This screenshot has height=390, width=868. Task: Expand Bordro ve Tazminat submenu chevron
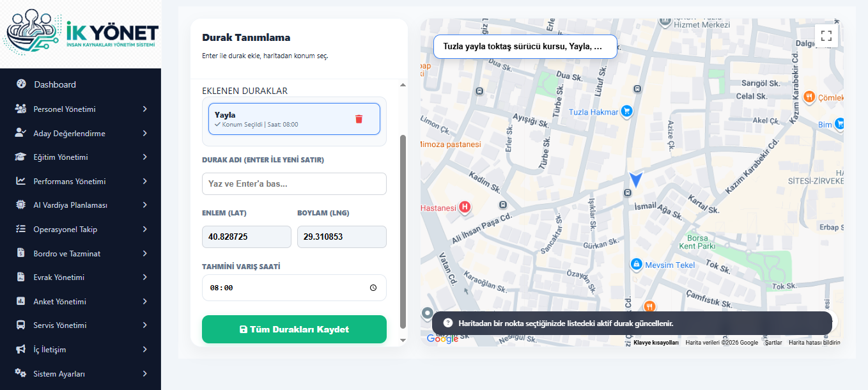[145, 253]
